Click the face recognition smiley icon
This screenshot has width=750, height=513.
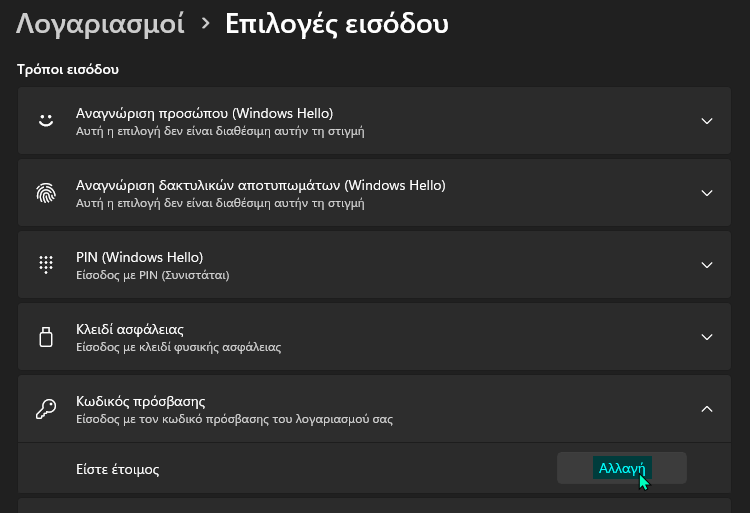tap(46, 120)
